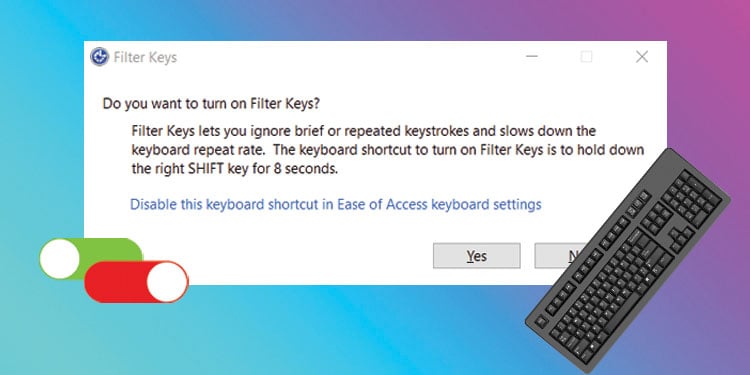Screen dimensions: 750x375
Task: Minimize the Filter Keys dialog
Action: [531, 56]
